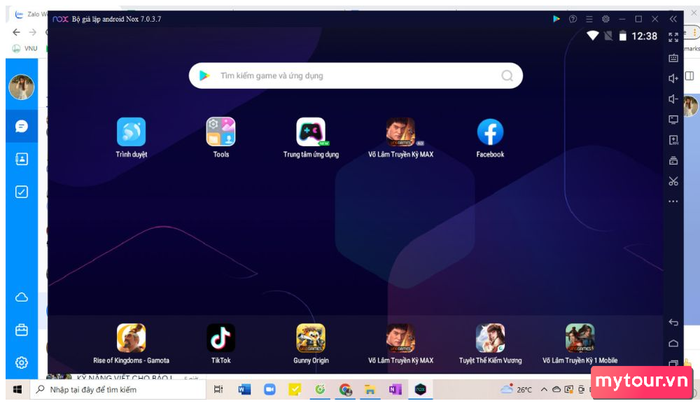Launch Trung tâm ứng dụng app center

click(311, 132)
